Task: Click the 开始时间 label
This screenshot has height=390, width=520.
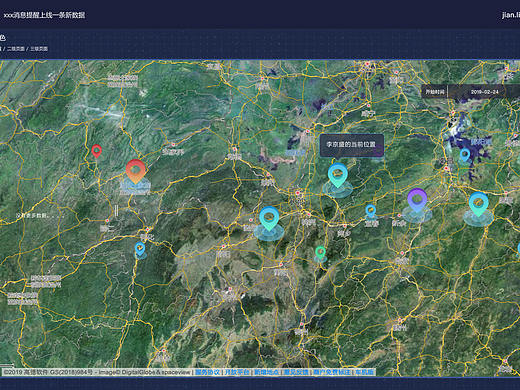Action: coord(435,92)
